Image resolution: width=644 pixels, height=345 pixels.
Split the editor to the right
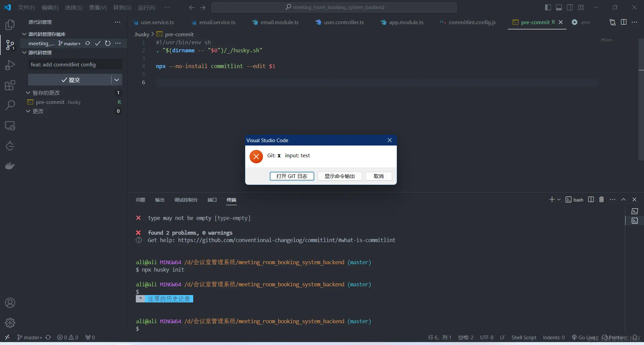(624, 22)
